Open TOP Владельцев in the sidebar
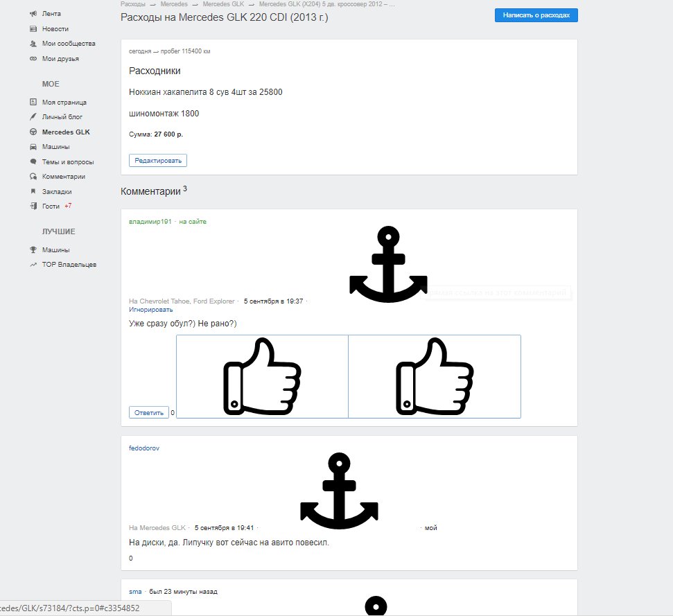This screenshot has width=673, height=616. [x=69, y=265]
